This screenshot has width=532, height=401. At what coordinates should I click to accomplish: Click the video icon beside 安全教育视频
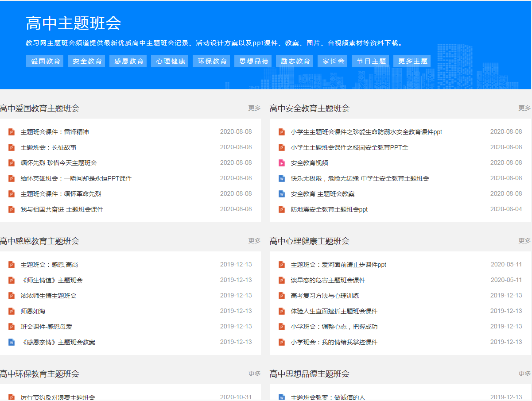[282, 163]
